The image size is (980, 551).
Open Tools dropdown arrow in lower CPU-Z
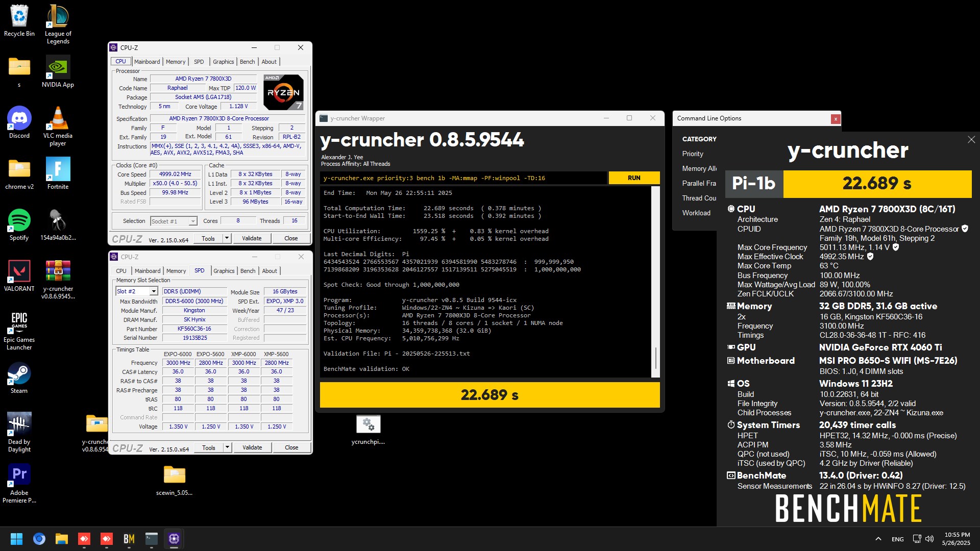(x=227, y=447)
